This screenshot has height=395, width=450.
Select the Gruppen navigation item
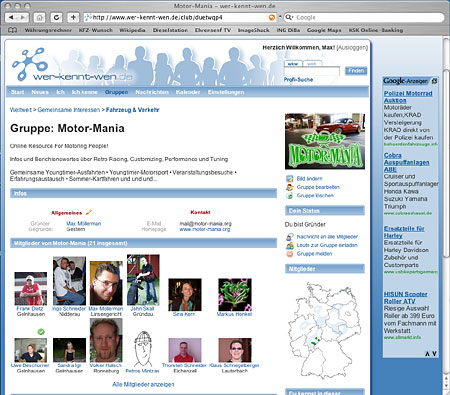click(116, 92)
